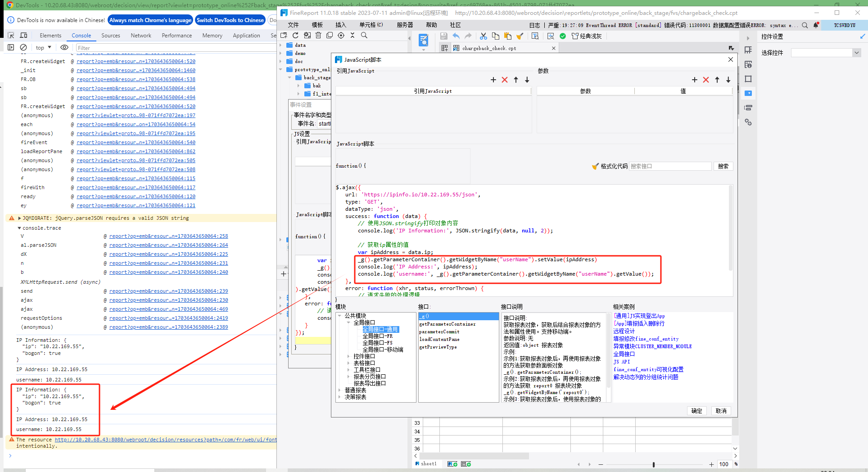The width and height of the screenshot is (868, 472).
Task: Expand the 控件接口 tree node
Action: [348, 356]
